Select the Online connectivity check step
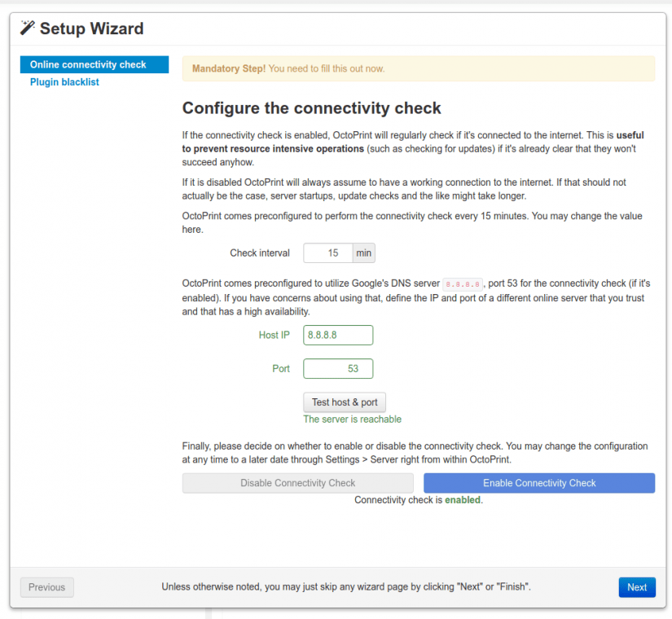The width and height of the screenshot is (672, 619). (88, 64)
